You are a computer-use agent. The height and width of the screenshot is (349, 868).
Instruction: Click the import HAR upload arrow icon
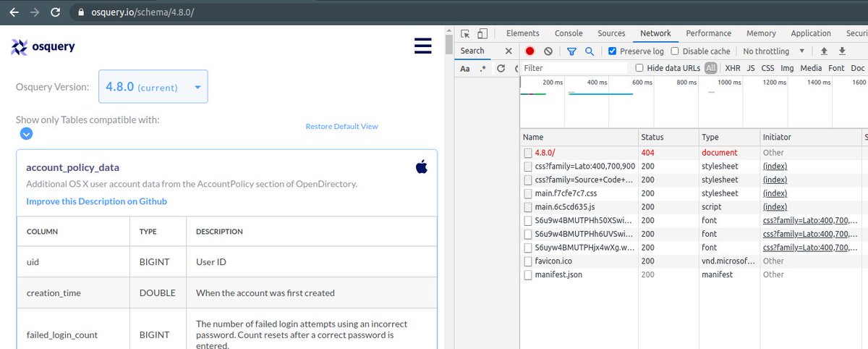click(x=823, y=51)
